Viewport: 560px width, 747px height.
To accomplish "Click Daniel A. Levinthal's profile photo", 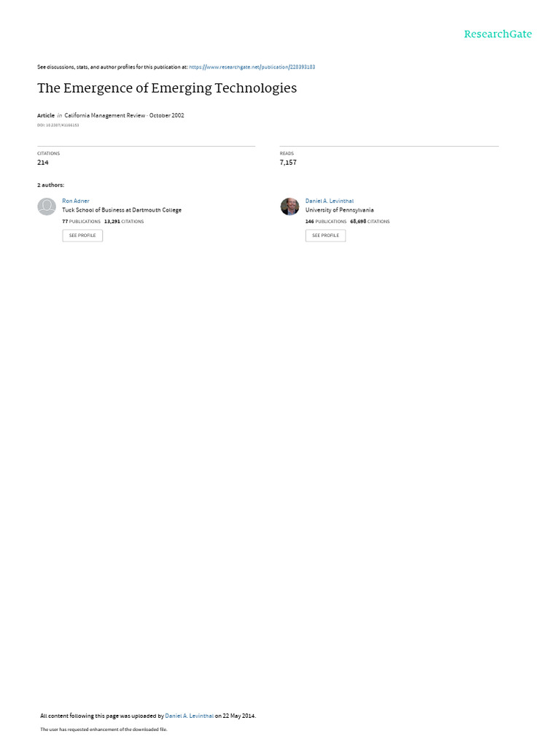I will click(x=289, y=206).
